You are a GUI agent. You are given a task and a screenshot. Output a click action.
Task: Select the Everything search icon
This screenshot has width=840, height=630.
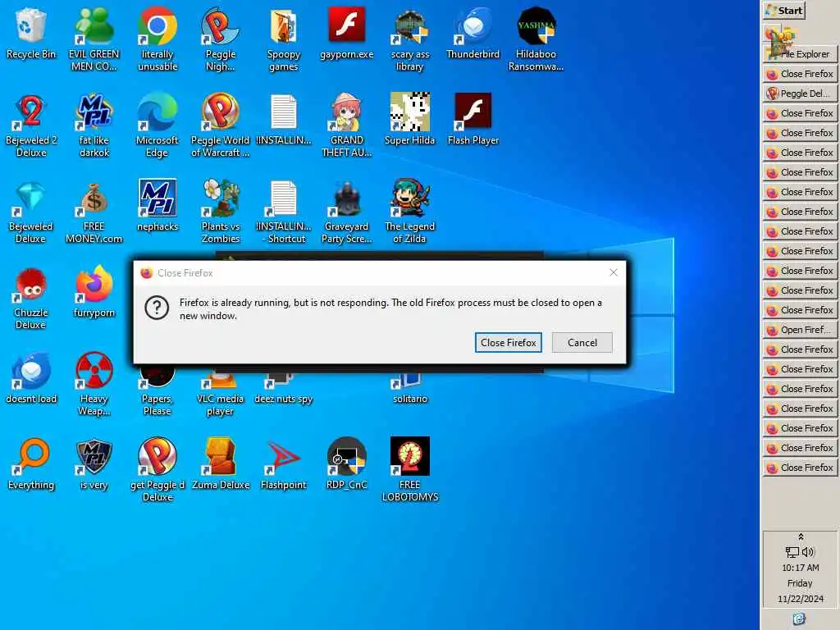point(30,464)
